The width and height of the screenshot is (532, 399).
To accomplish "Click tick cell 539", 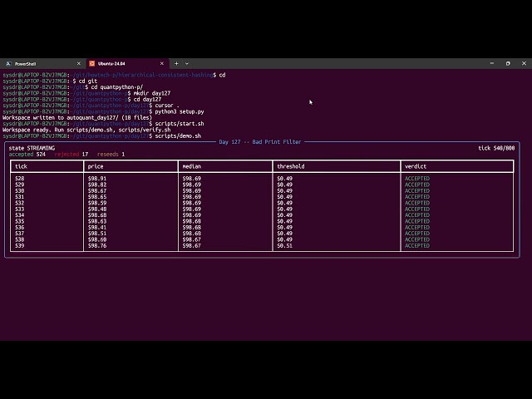I will point(20,246).
